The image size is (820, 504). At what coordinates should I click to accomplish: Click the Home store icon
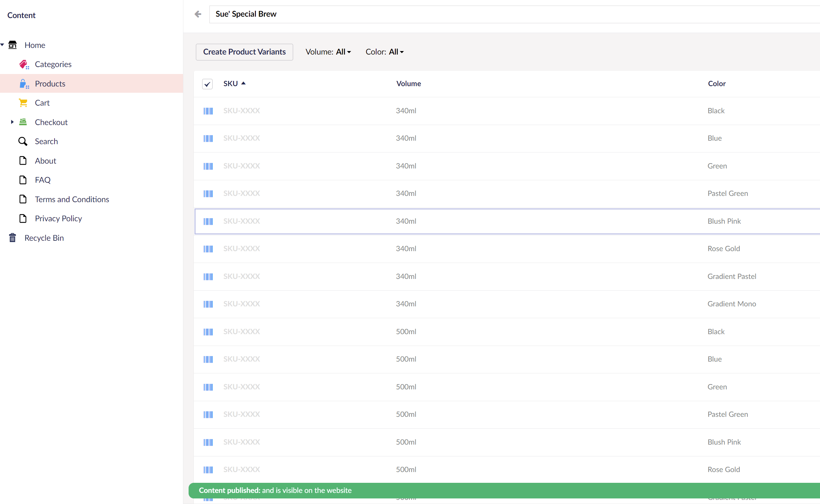(x=13, y=45)
